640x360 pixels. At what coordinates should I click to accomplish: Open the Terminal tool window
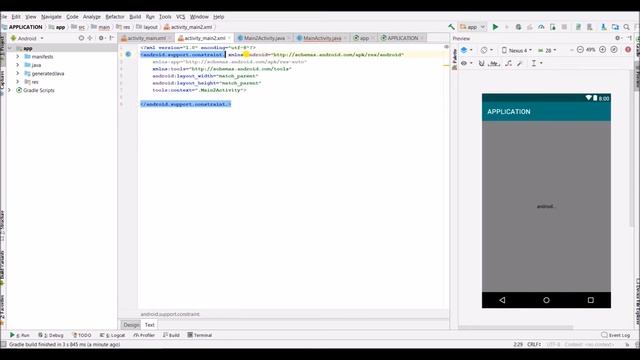200,335
